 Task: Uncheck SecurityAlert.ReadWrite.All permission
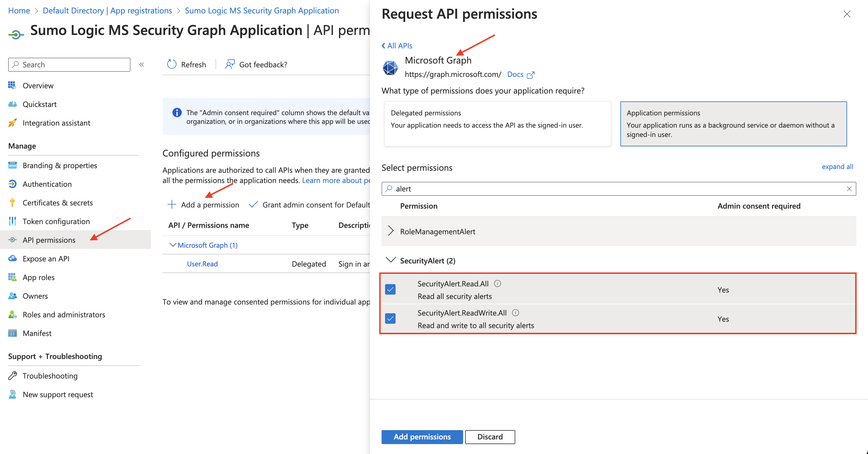coord(391,318)
